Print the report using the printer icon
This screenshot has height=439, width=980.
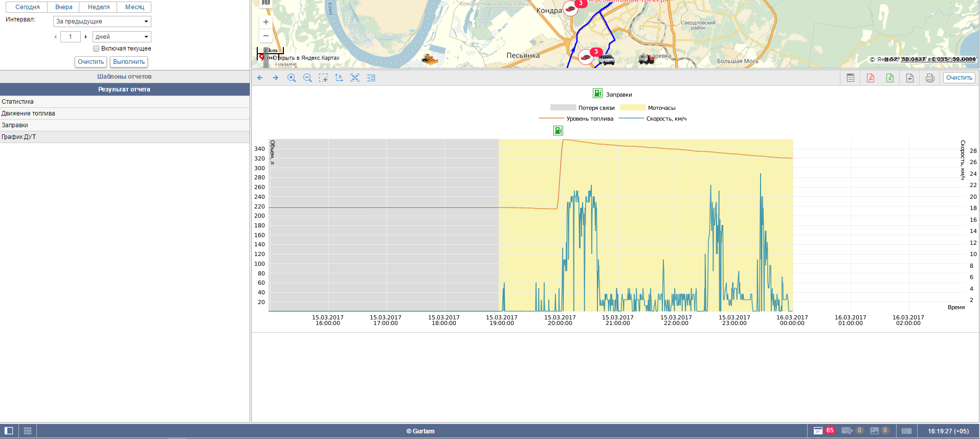pos(930,78)
